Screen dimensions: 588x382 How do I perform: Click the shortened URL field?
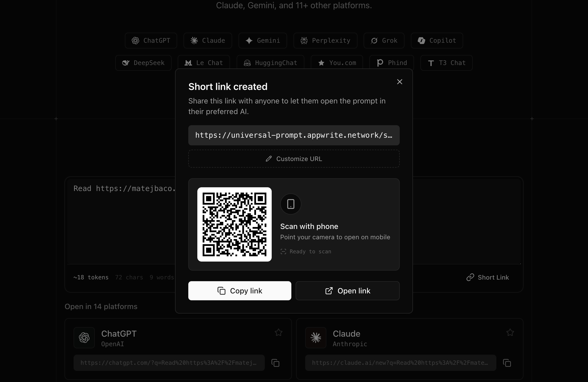tap(294, 135)
